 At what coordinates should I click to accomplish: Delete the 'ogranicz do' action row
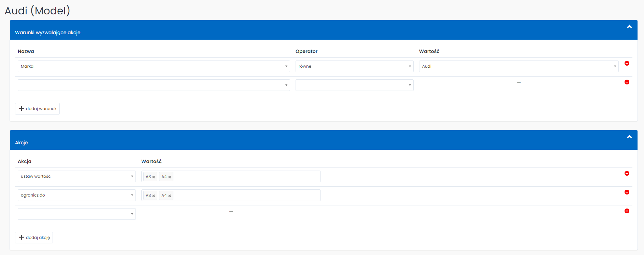tap(627, 192)
